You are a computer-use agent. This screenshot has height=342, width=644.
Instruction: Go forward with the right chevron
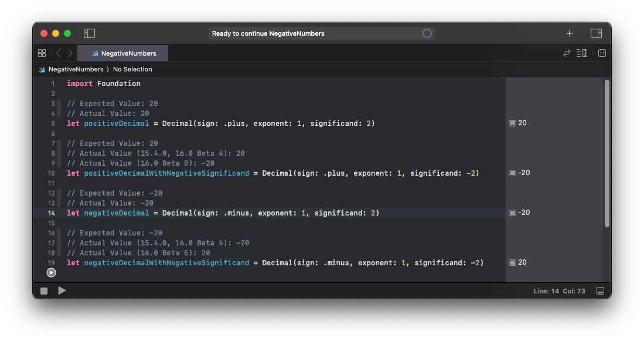click(x=70, y=53)
